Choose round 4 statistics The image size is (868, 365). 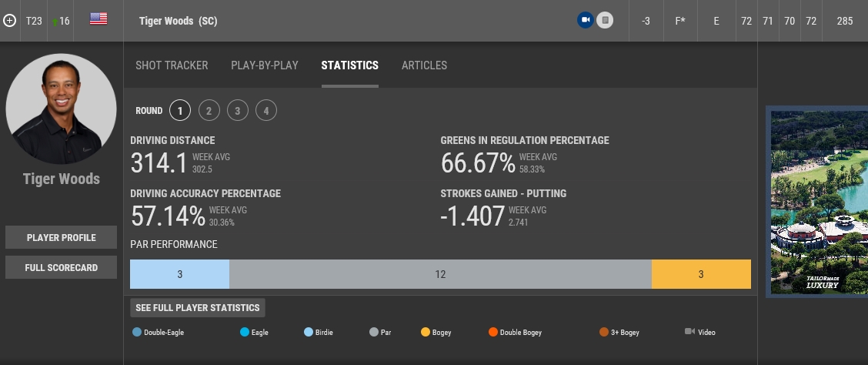(265, 111)
